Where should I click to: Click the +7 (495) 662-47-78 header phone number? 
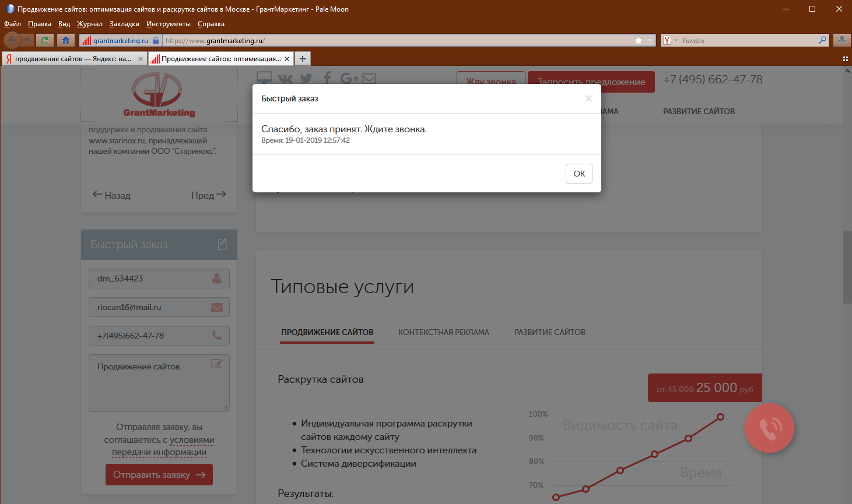point(713,79)
